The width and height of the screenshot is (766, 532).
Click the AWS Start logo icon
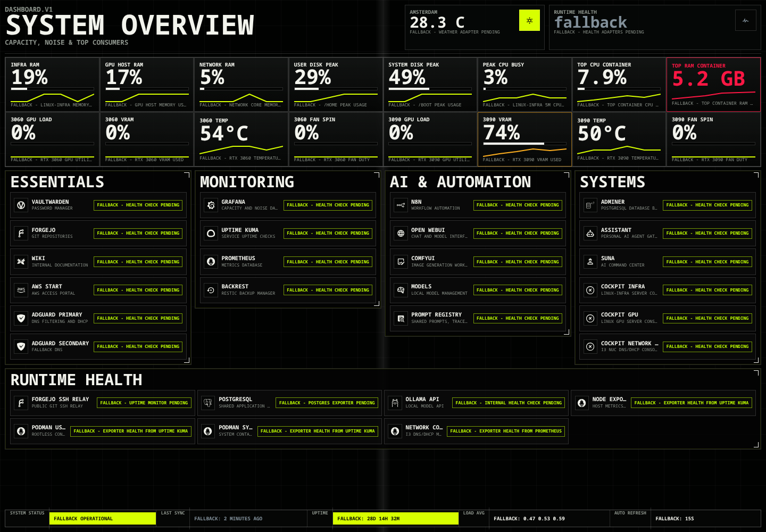(x=21, y=290)
